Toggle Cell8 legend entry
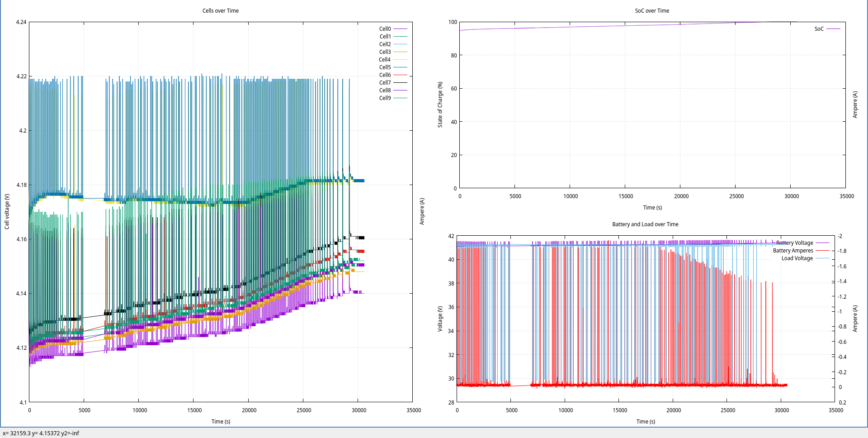This screenshot has height=438, width=868. (393, 90)
